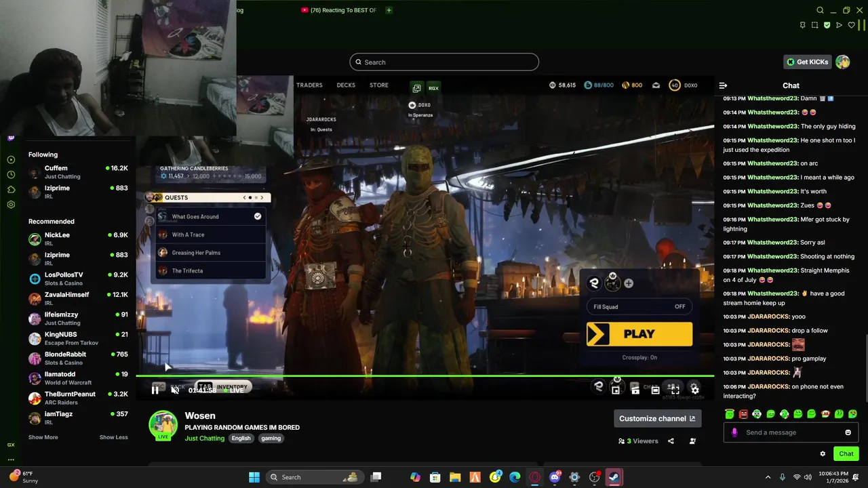868x488 pixels.
Task: Collapse the chat panel
Action: (x=723, y=85)
